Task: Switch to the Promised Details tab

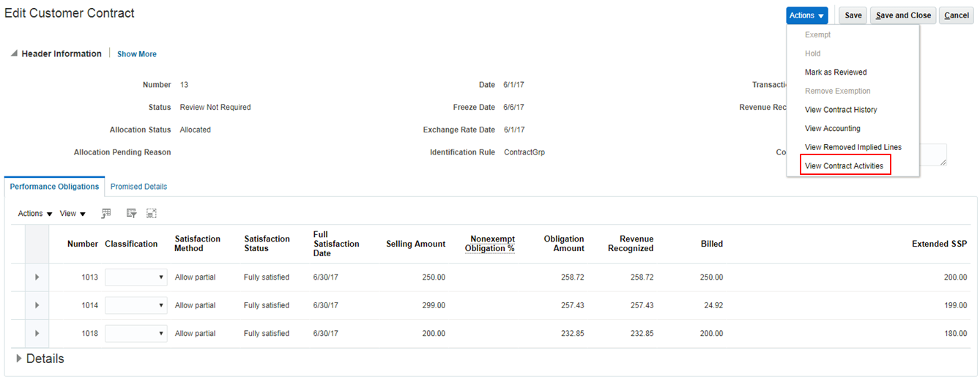Action: coord(138,187)
